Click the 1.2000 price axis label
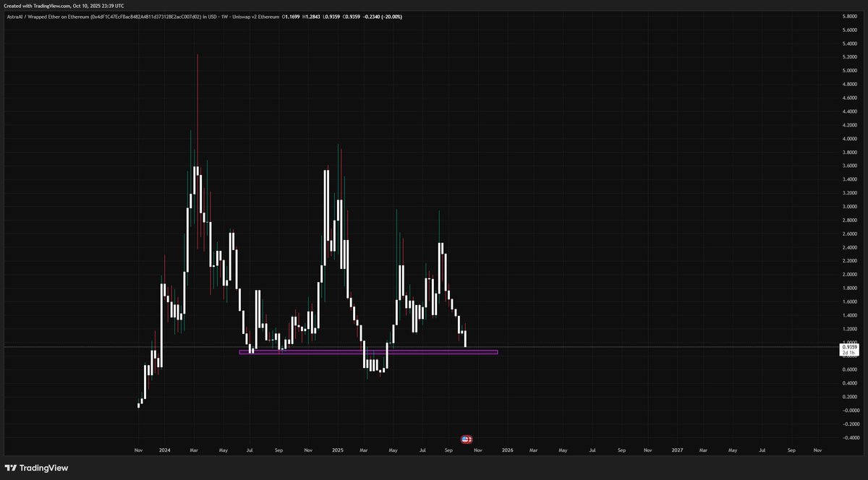The height and width of the screenshot is (480, 868). [x=849, y=330]
